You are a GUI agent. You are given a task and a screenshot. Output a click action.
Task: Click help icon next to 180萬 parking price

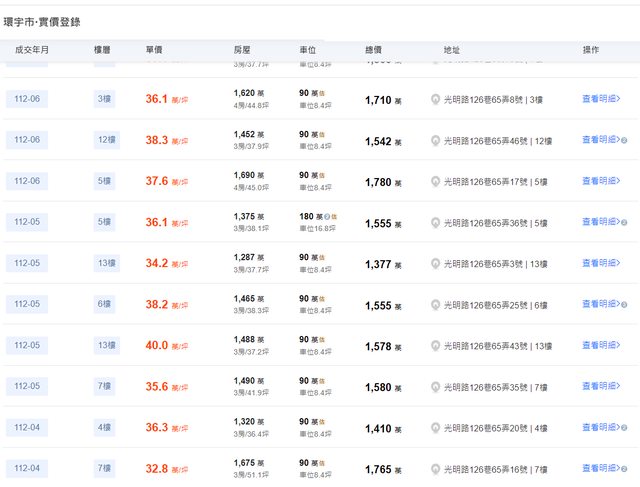click(x=323, y=216)
